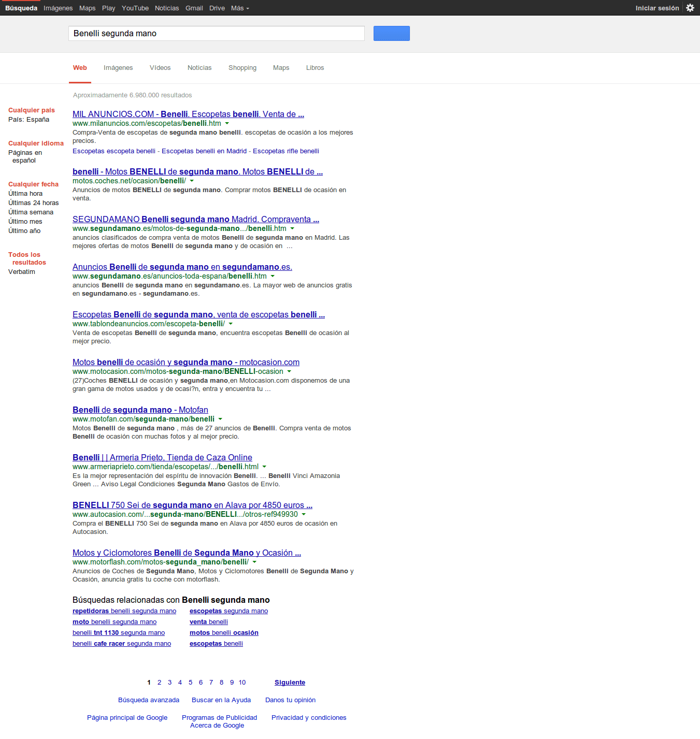This screenshot has width=700, height=739.
Task: Click Iniciar sesión to sign in
Action: click(x=657, y=8)
